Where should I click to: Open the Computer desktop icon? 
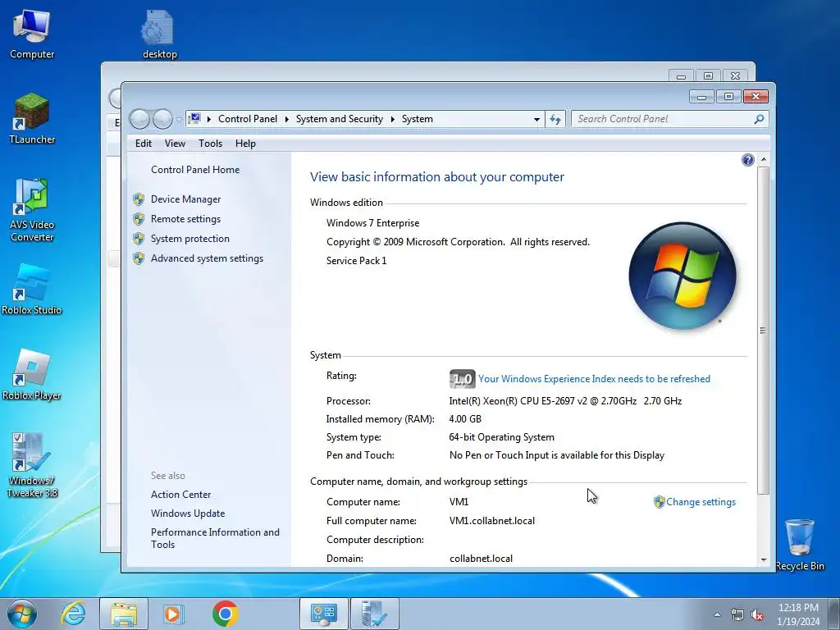pos(32,34)
